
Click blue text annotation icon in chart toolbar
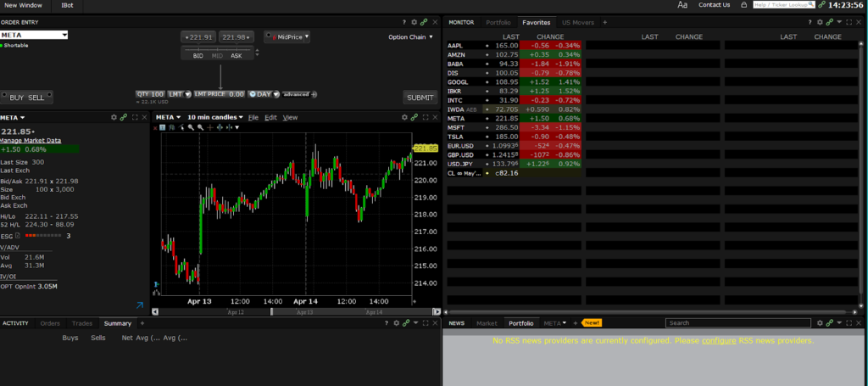click(162, 127)
